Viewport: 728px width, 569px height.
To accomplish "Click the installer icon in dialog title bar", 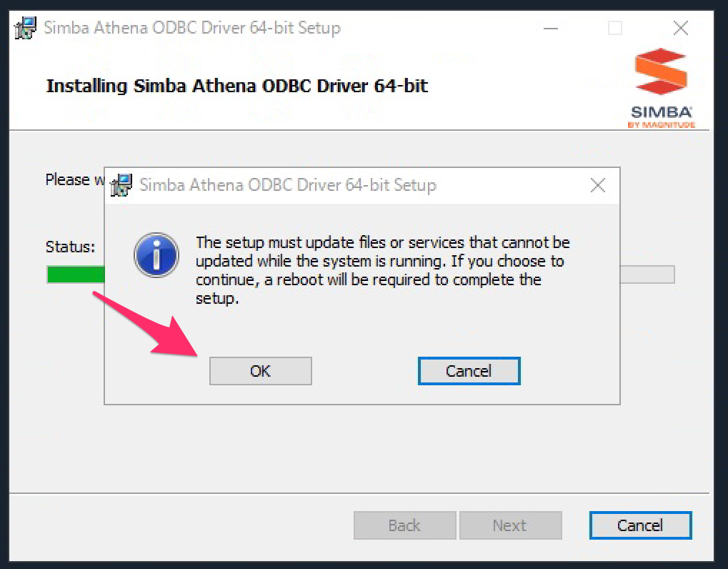I will [x=123, y=186].
